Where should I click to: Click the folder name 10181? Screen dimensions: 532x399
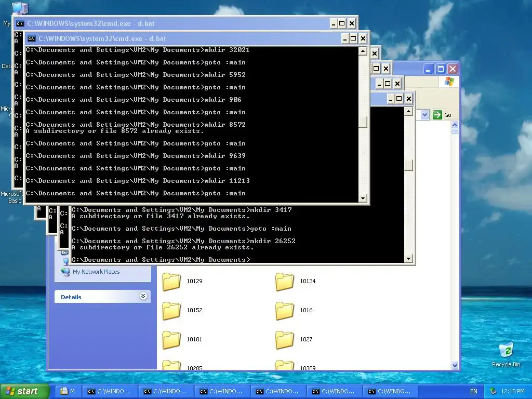(x=194, y=340)
